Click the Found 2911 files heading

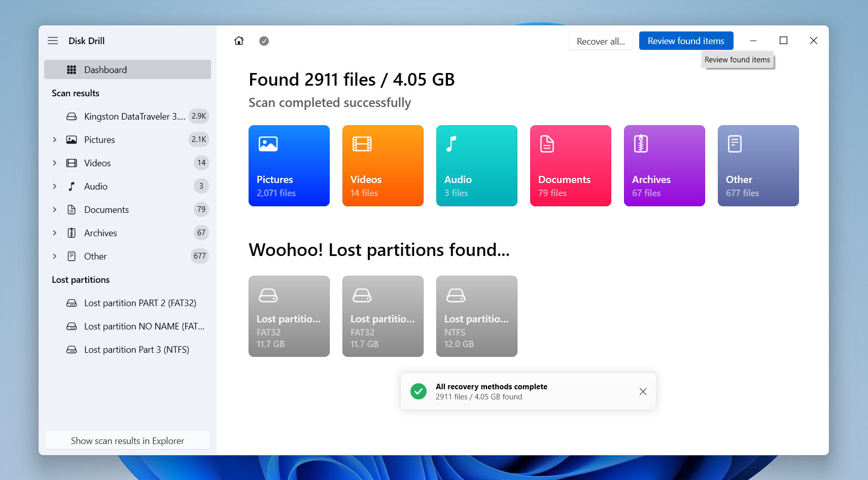coord(352,80)
